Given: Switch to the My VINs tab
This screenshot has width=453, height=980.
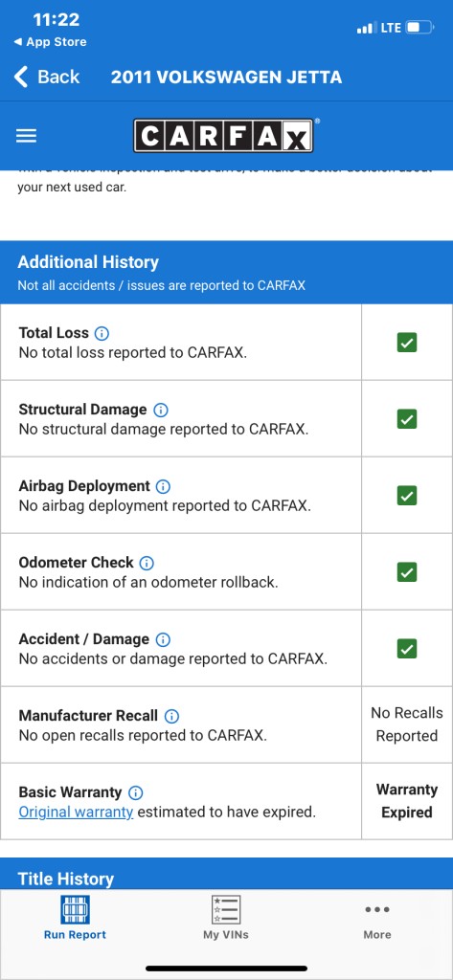Looking at the screenshot, I should click(x=226, y=918).
